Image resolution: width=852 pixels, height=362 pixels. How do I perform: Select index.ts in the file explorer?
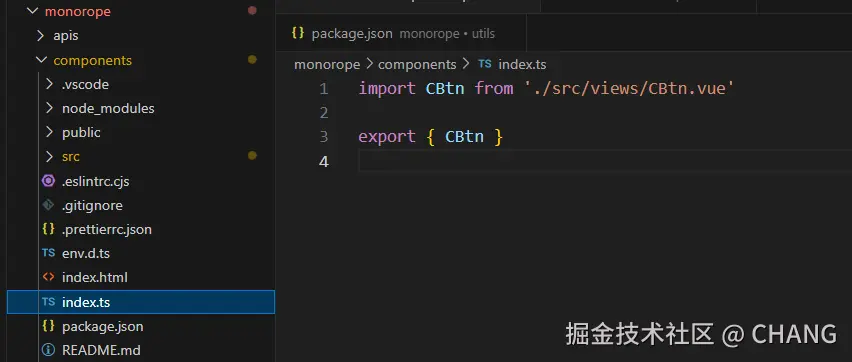tap(141, 302)
